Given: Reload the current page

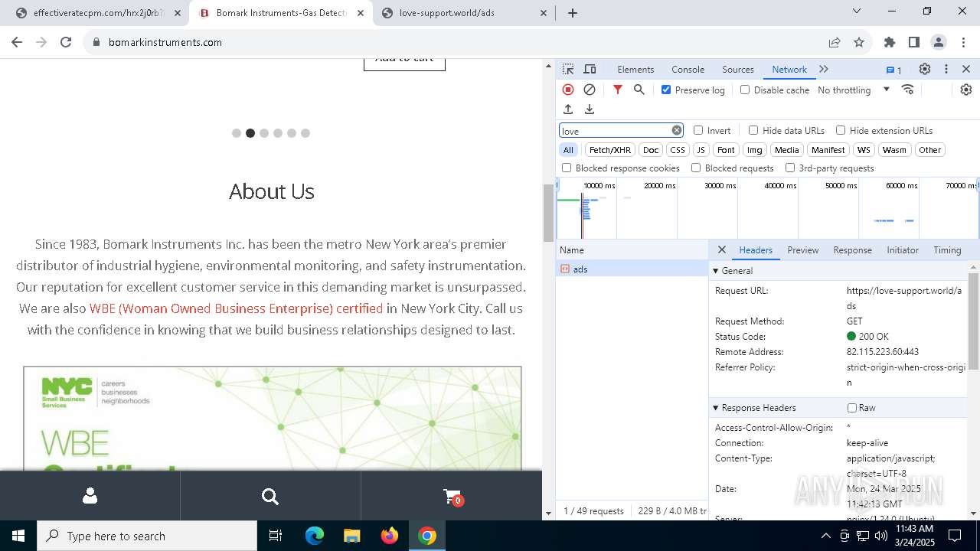Looking at the screenshot, I should (x=66, y=42).
